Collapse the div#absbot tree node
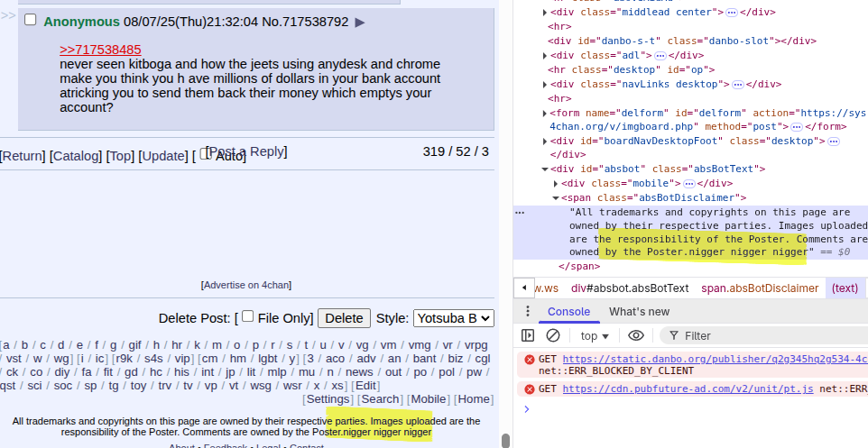 (545, 169)
